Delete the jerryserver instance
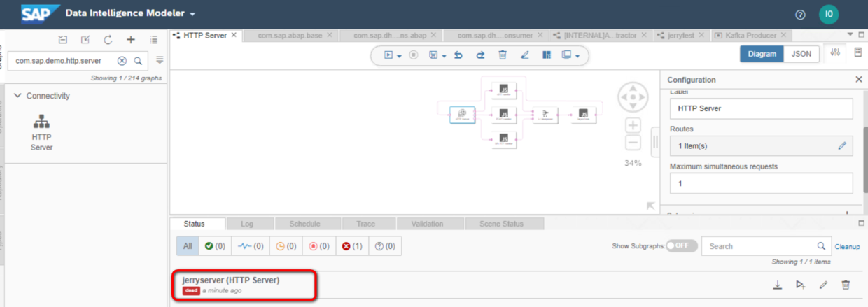 846,285
